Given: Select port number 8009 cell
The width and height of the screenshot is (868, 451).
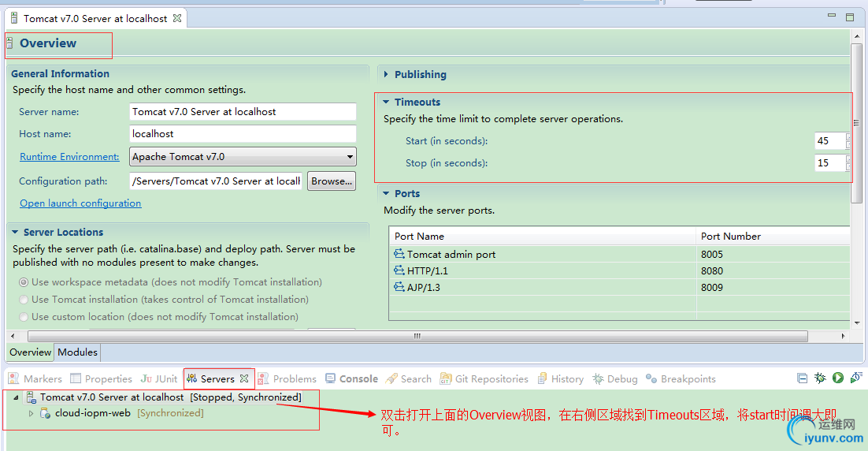Looking at the screenshot, I should [x=773, y=288].
